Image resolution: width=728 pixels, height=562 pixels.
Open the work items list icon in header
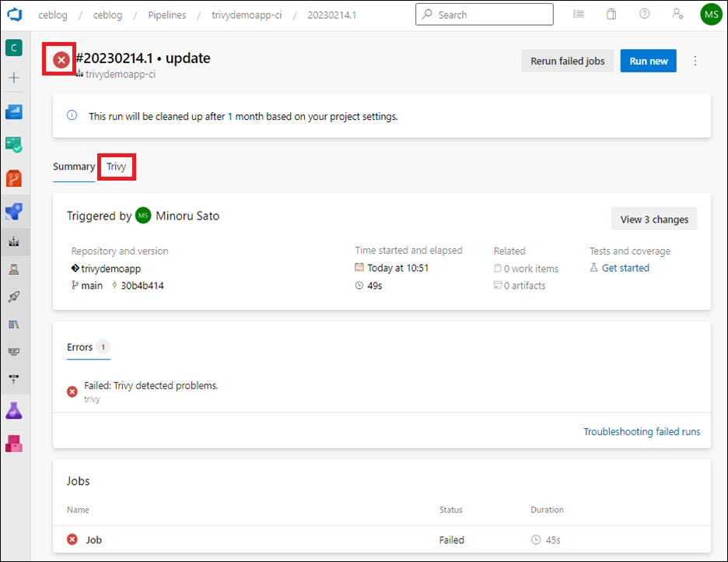579,14
